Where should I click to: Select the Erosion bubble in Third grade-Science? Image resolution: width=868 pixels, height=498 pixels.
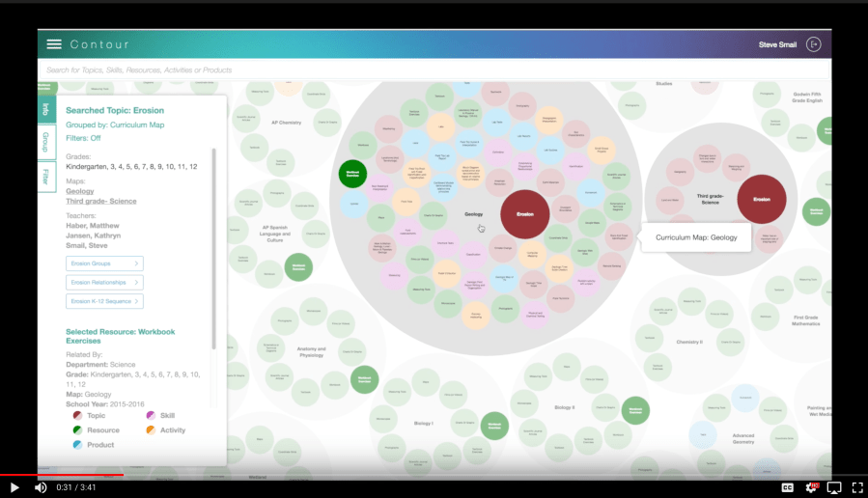click(x=762, y=199)
